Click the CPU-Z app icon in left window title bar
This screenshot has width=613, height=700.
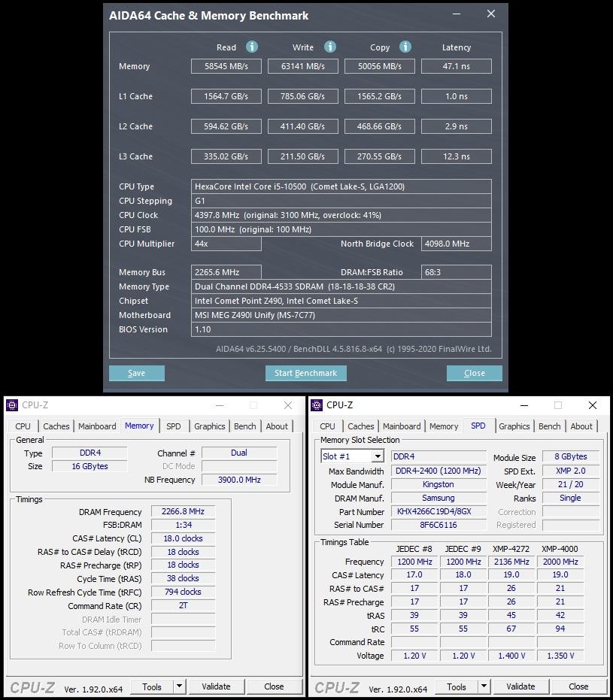coord(12,405)
